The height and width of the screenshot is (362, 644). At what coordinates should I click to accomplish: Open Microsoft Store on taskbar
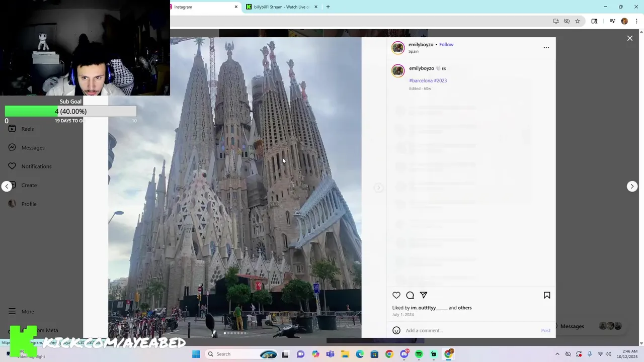374,354
